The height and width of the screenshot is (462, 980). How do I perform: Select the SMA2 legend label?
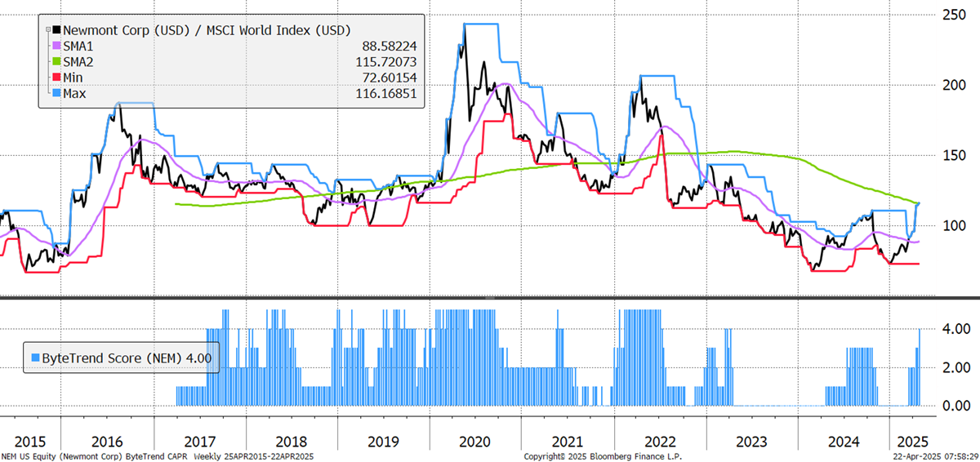(x=79, y=63)
